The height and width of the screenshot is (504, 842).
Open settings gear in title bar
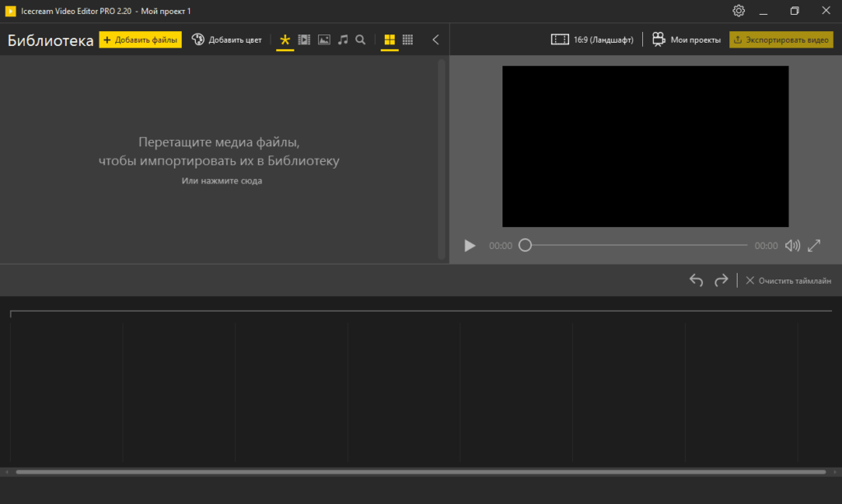738,11
